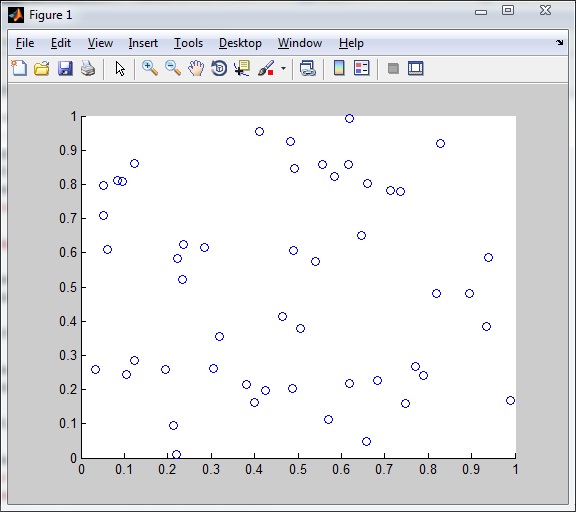Open the File menu
The width and height of the screenshot is (576, 512).
click(x=25, y=43)
